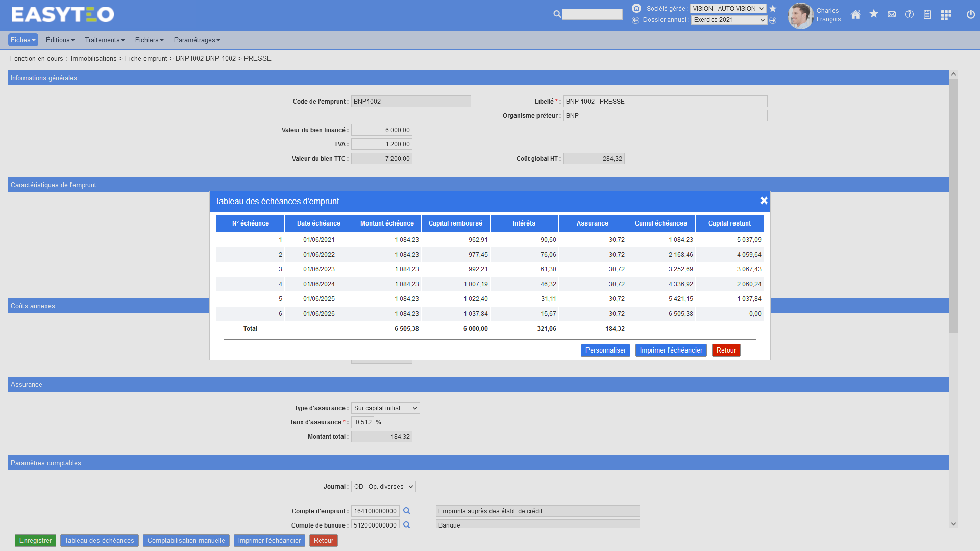Click the home icon in top toolbar

[856, 15]
